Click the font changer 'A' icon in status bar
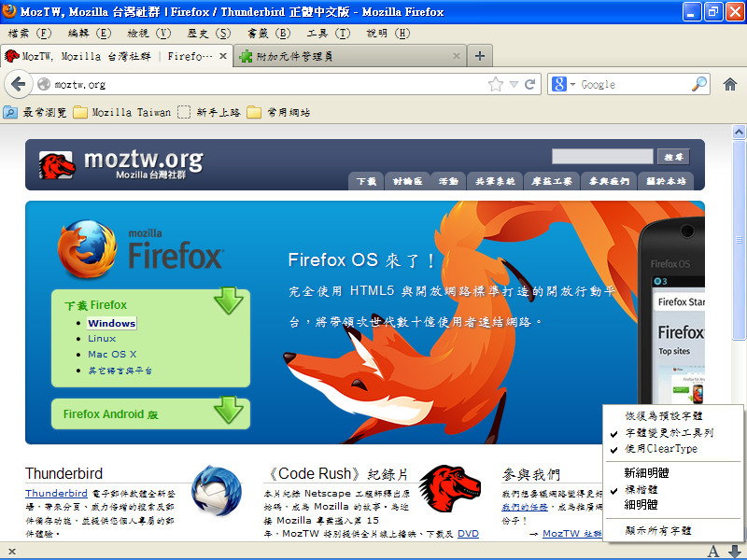This screenshot has width=747, height=560. click(713, 551)
